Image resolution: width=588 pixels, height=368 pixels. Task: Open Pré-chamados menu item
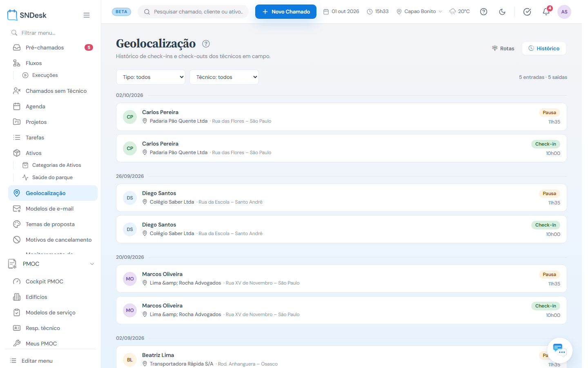(53, 47)
